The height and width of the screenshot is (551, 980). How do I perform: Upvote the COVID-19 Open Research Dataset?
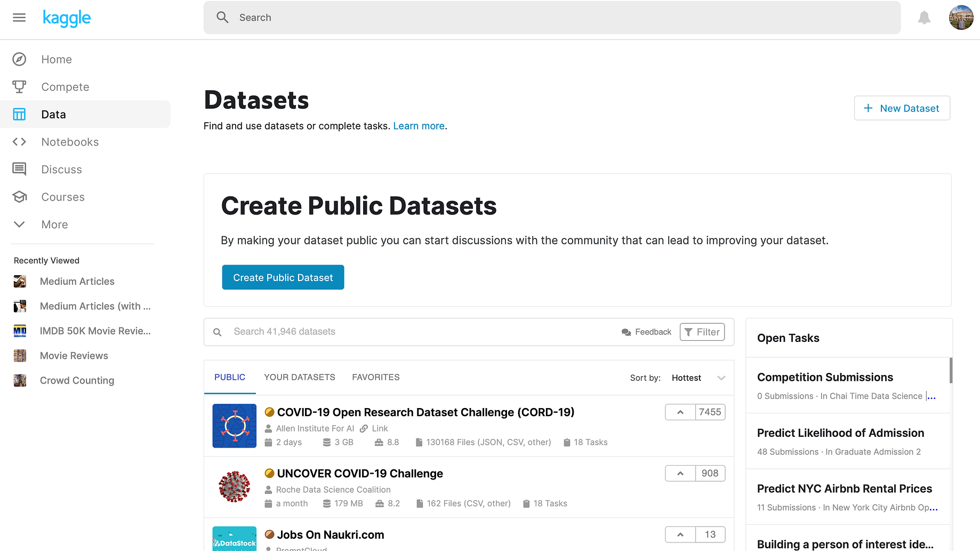[680, 412]
